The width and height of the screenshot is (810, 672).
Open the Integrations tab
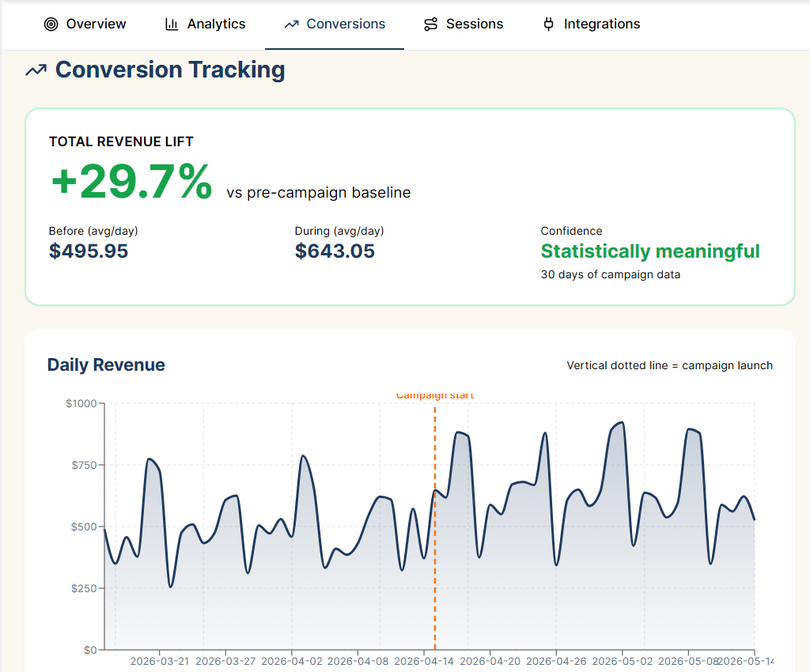591,25
